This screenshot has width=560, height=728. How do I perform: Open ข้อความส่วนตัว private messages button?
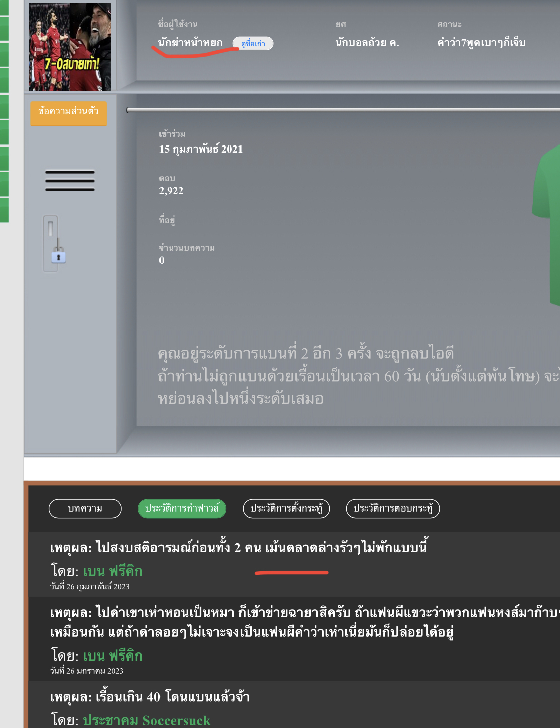(68, 113)
